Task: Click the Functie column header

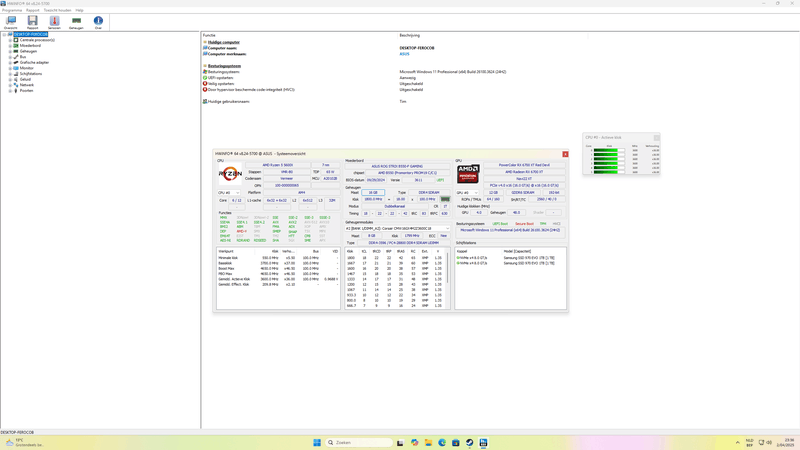Action: point(209,35)
